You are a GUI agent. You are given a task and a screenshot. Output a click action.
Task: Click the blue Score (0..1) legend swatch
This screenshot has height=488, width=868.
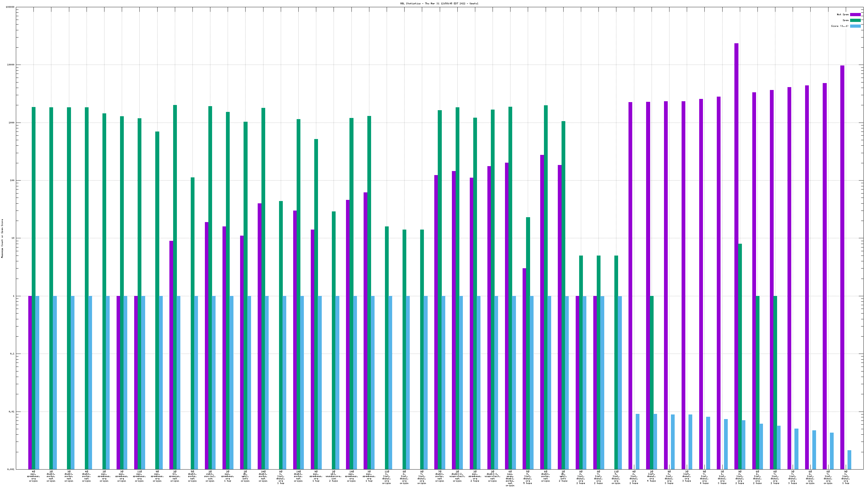(x=855, y=26)
